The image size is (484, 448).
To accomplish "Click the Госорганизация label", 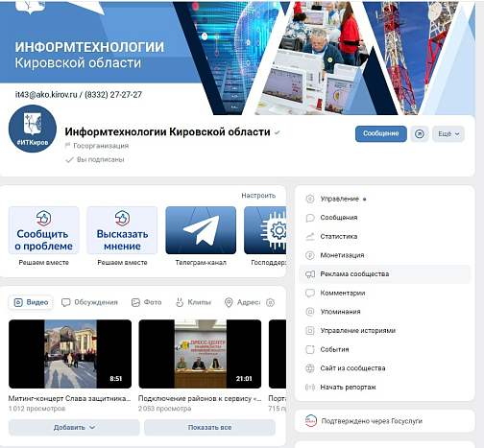I will [x=101, y=146].
